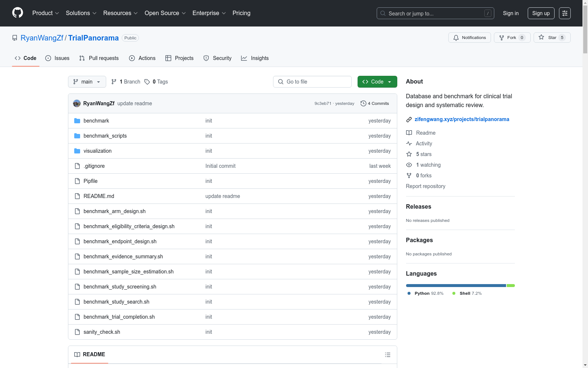Click the Python segment of language bar
The height and width of the screenshot is (368, 588).
pos(456,286)
